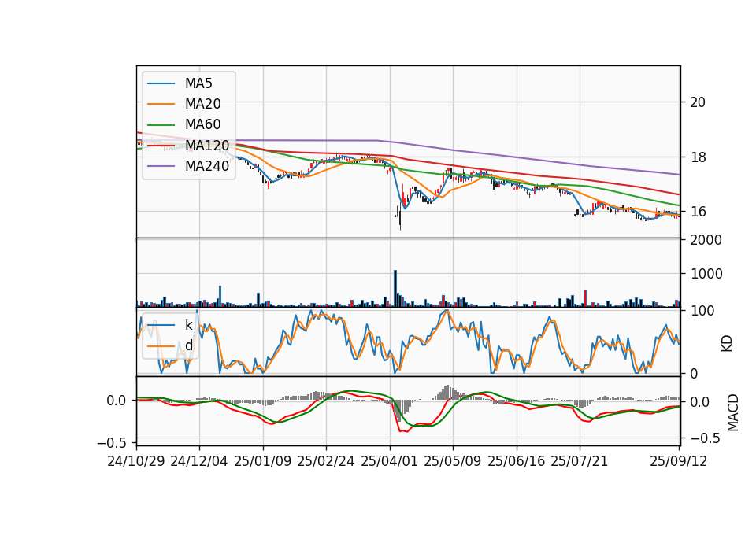The height and width of the screenshot is (543, 756).
Task: Click the 25/05/09 date axis label
Action: coord(452,461)
